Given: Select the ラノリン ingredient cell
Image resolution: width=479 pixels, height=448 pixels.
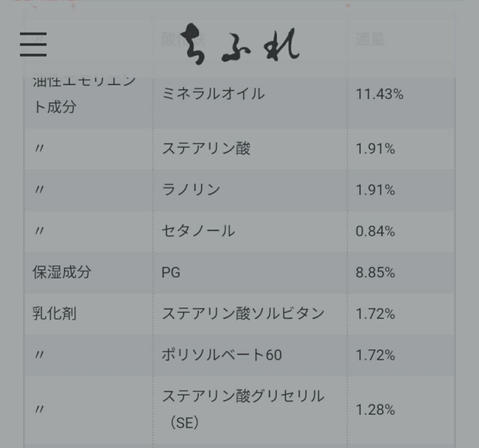Looking at the screenshot, I should click(191, 190).
